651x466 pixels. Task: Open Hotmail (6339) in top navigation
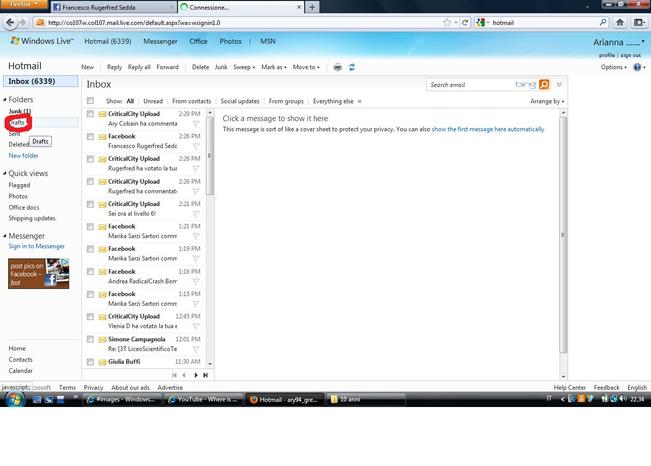(108, 41)
